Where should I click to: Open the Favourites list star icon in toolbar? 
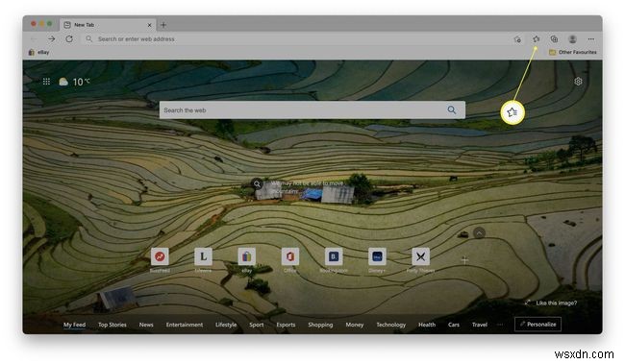click(537, 39)
